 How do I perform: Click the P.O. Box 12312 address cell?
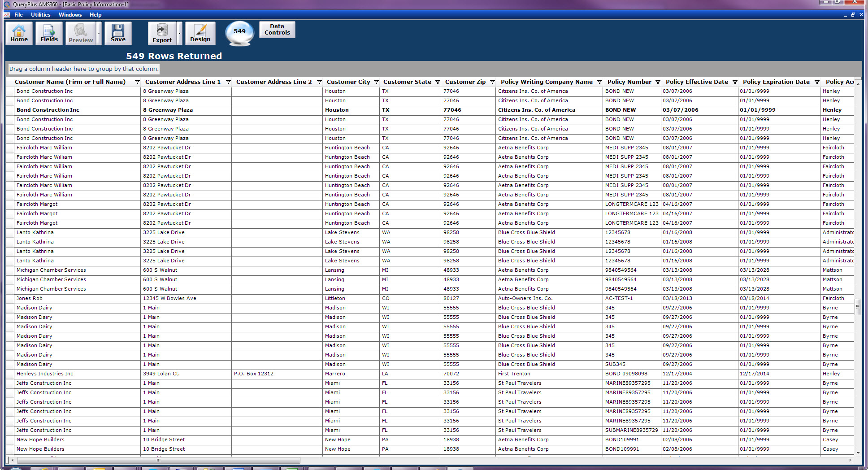[277, 374]
